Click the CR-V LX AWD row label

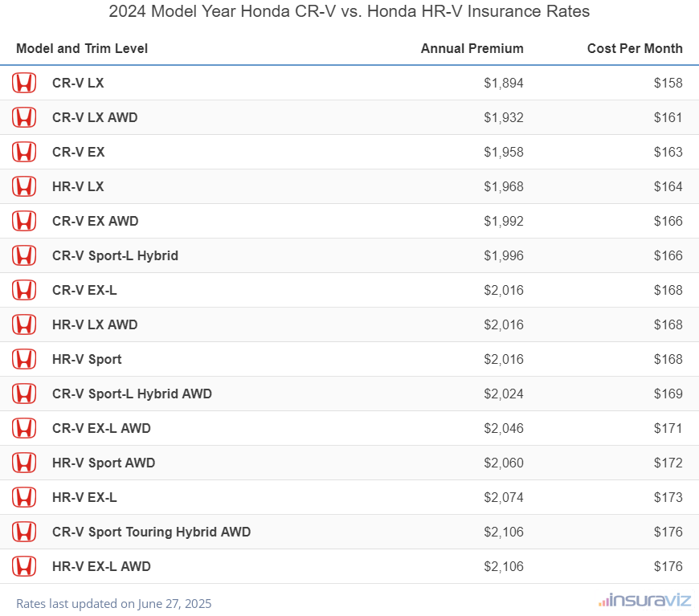point(95,117)
